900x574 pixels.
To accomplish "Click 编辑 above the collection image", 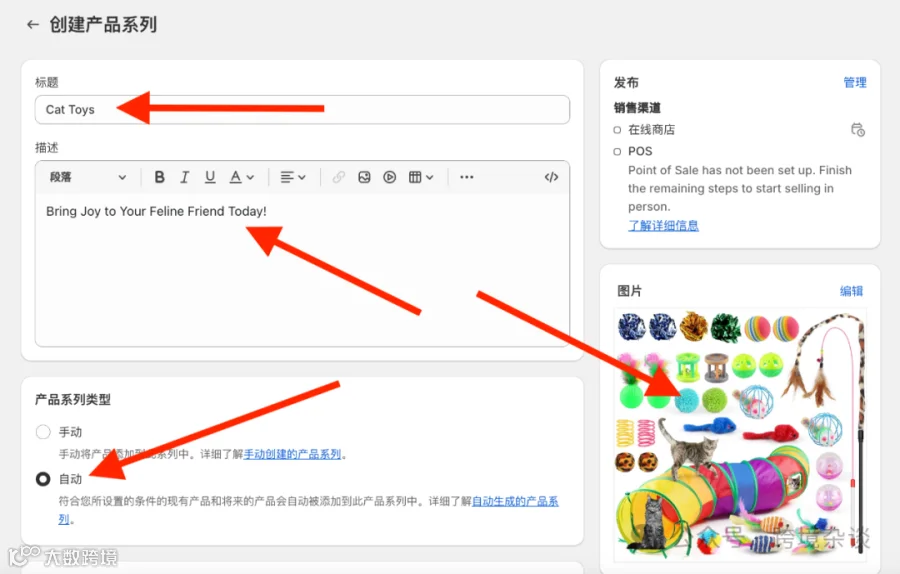I will 851,291.
